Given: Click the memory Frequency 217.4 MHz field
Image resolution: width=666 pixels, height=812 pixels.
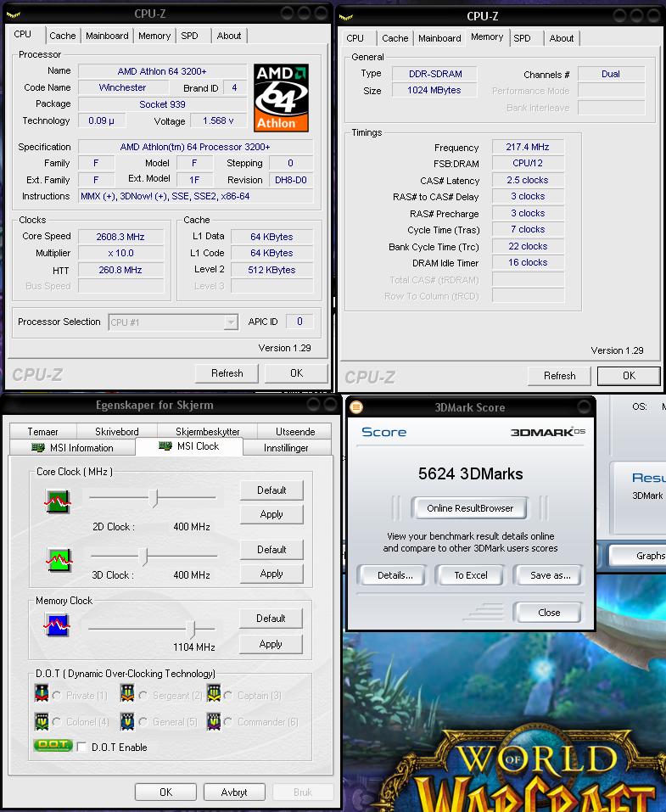Looking at the screenshot, I should coord(527,147).
